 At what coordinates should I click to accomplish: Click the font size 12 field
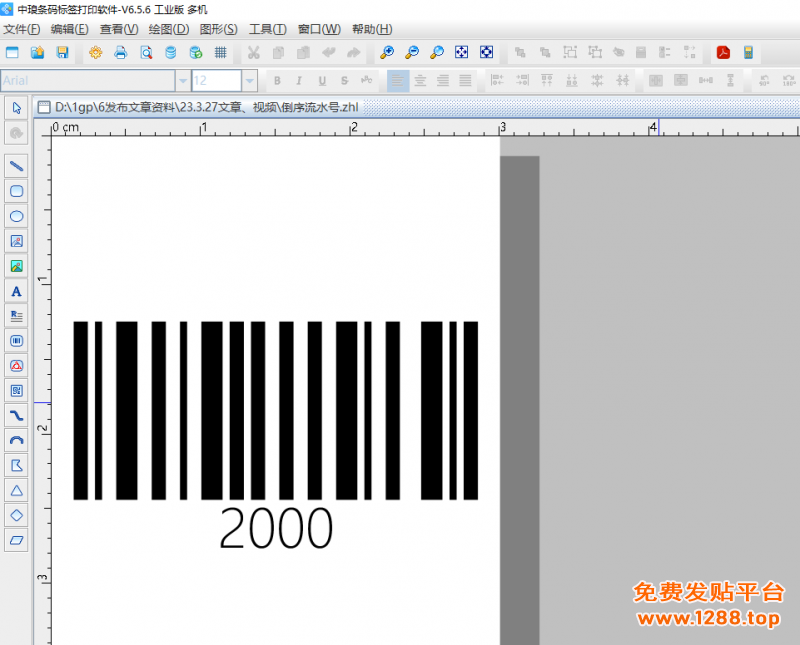[216, 81]
